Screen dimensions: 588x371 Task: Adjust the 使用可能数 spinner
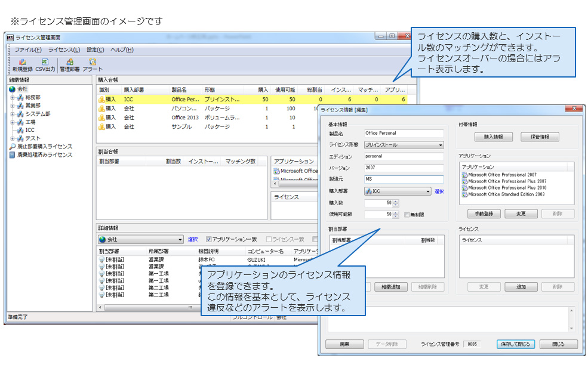pyautogui.click(x=396, y=215)
